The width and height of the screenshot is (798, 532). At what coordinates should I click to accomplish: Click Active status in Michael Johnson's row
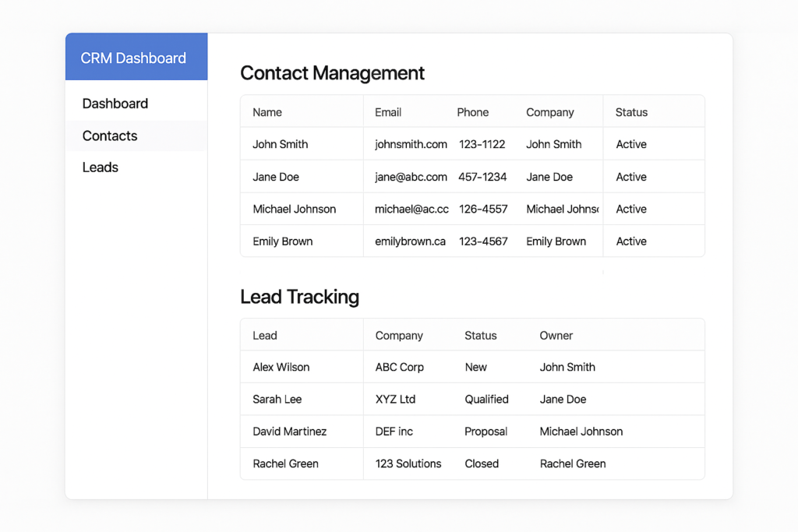click(631, 209)
